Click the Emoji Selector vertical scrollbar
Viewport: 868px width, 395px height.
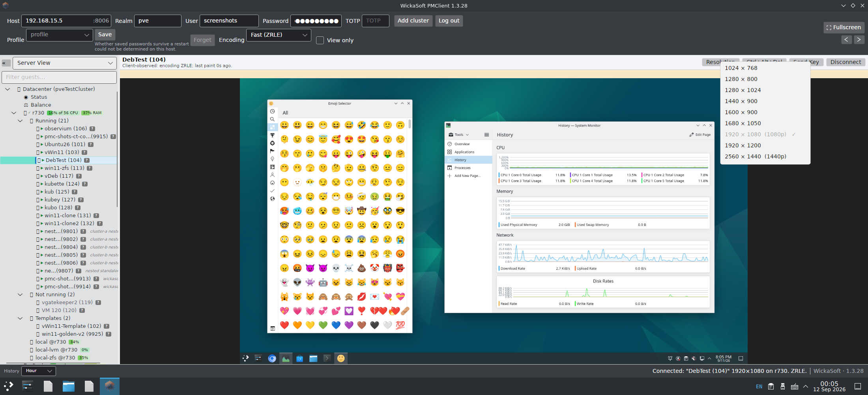coord(410,124)
